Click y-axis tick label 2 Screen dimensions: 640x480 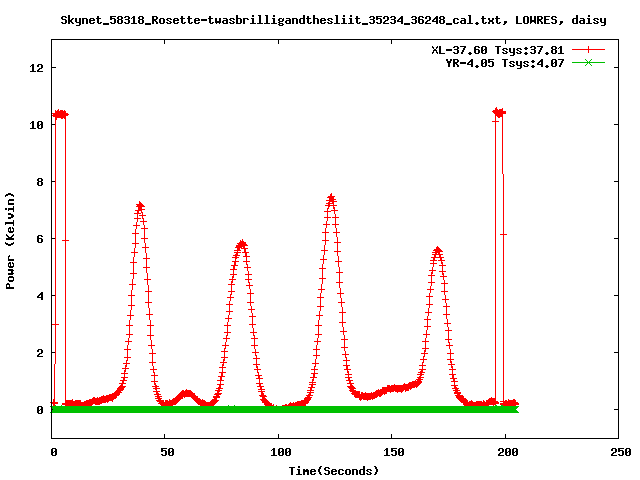point(40,353)
